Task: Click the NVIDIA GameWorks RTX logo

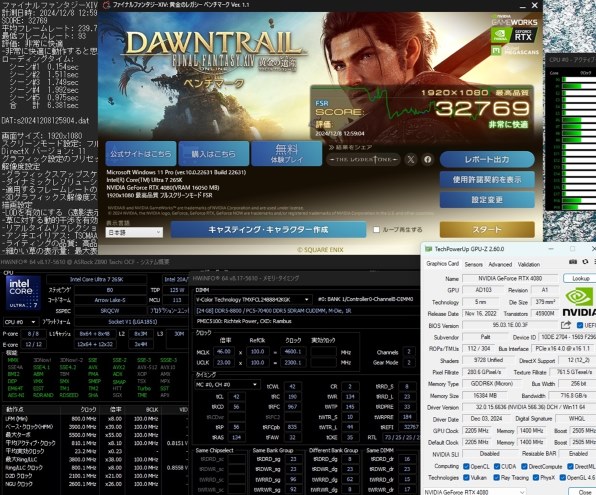Action: point(515,35)
